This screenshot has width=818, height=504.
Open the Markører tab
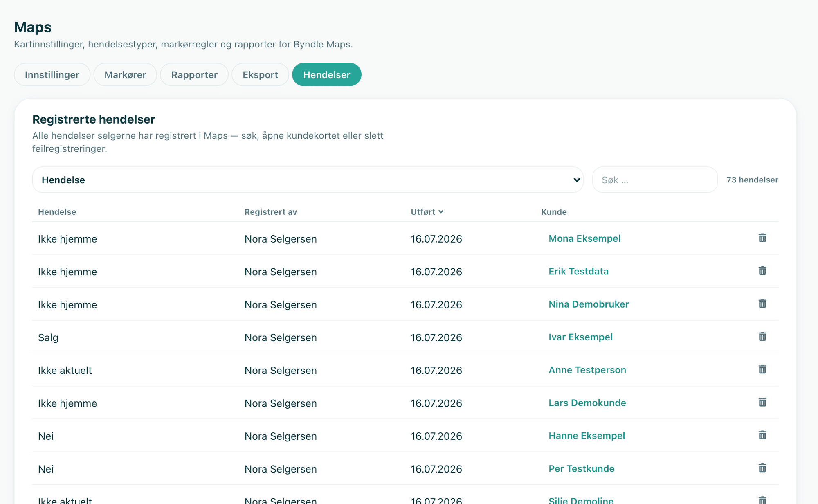pyautogui.click(x=125, y=74)
